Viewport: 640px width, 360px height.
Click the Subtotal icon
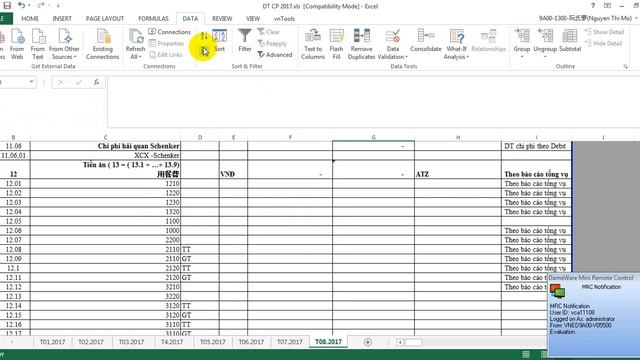coord(570,40)
